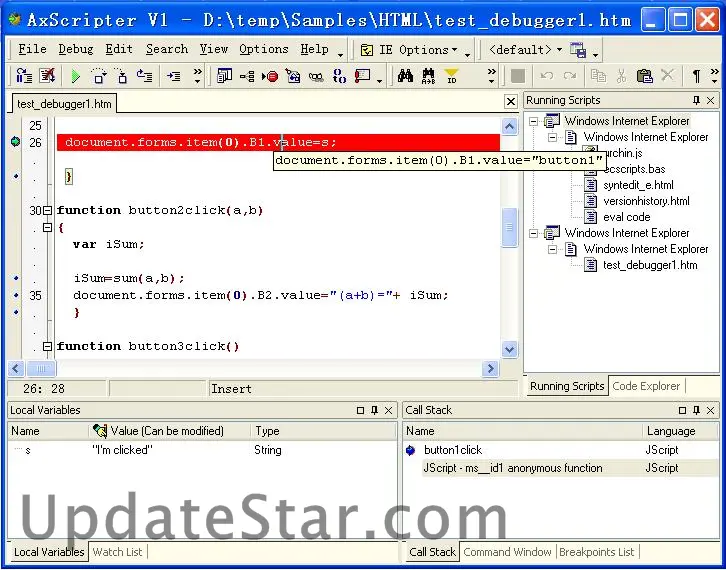Click the stop debugging icon with red X
The width and height of the screenshot is (726, 570).
(x=47, y=75)
